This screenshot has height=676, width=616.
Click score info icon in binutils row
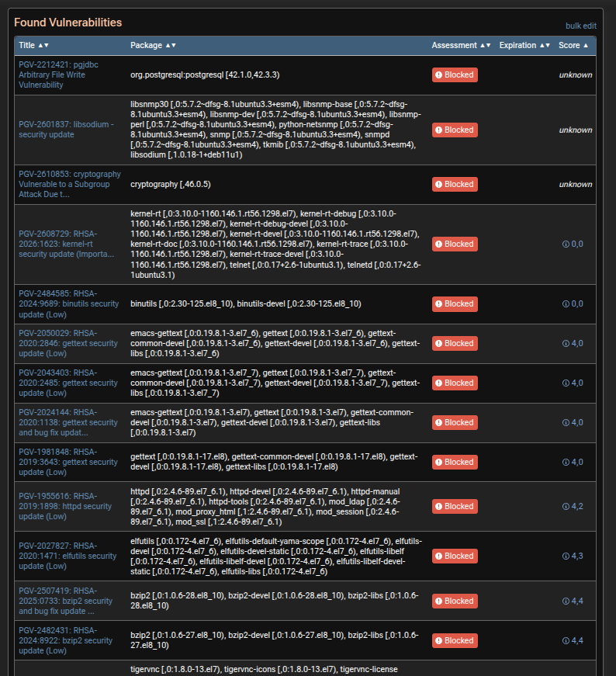point(566,303)
